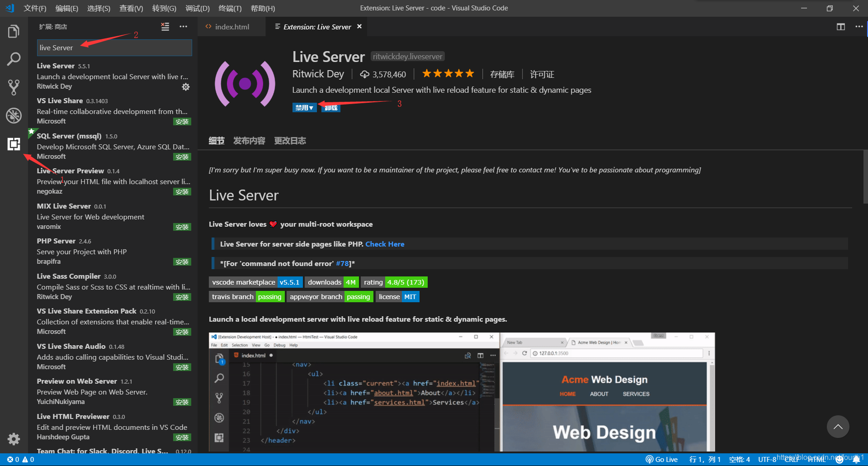This screenshot has width=868, height=466.
Task: Click the five-star rating
Action: tap(448, 73)
